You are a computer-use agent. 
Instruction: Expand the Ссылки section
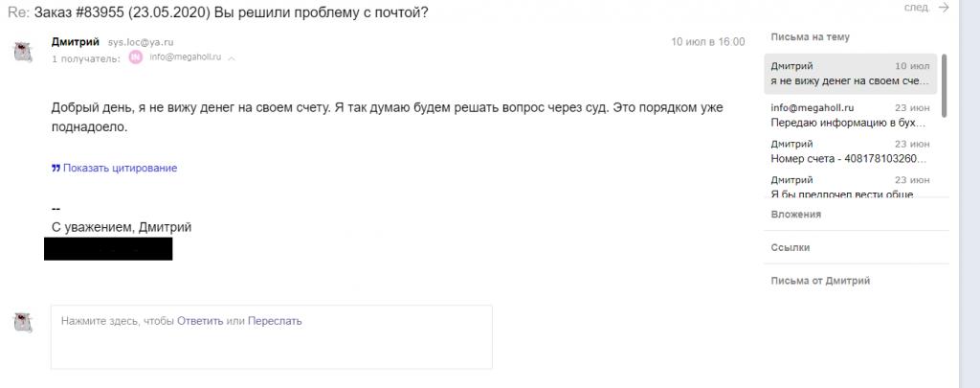(x=790, y=247)
